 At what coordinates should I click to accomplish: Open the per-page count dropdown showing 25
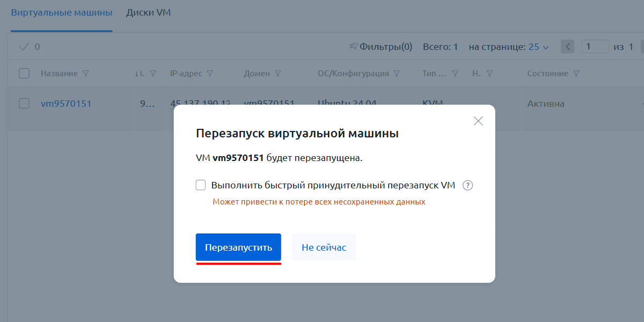click(x=538, y=47)
